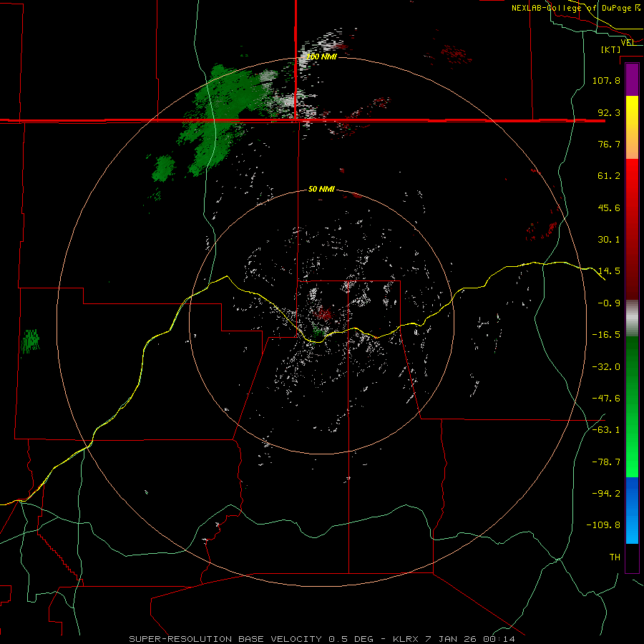This screenshot has height=644, width=644.
Task: Select the green segment of velocity color bar
Action: click(x=632, y=406)
